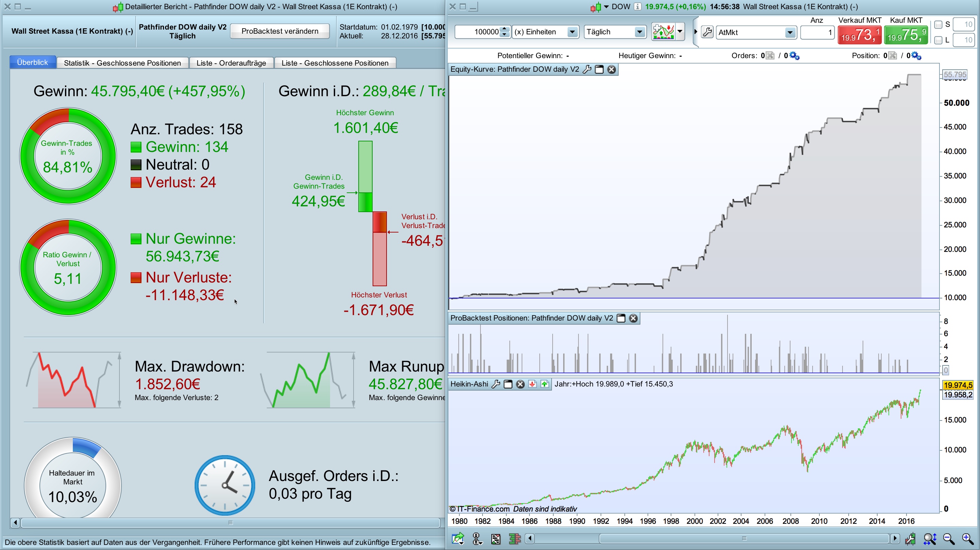Click the order settings wrench beside AtMkt
The height and width of the screenshot is (550, 980).
[x=707, y=32]
